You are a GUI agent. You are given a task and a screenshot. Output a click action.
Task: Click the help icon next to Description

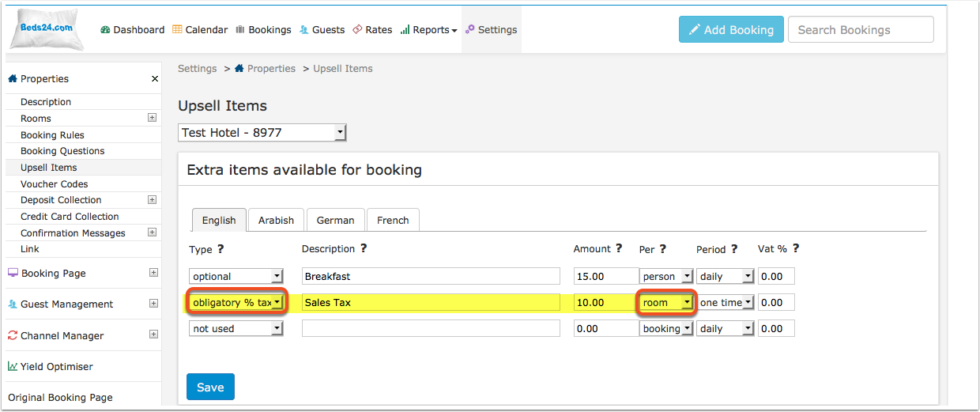pyautogui.click(x=364, y=248)
